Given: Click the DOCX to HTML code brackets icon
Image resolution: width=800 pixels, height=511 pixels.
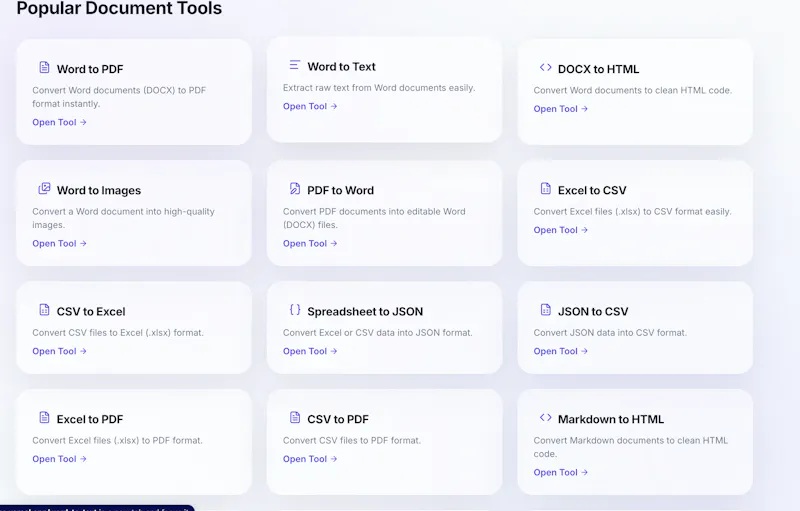Looking at the screenshot, I should pyautogui.click(x=545, y=67).
